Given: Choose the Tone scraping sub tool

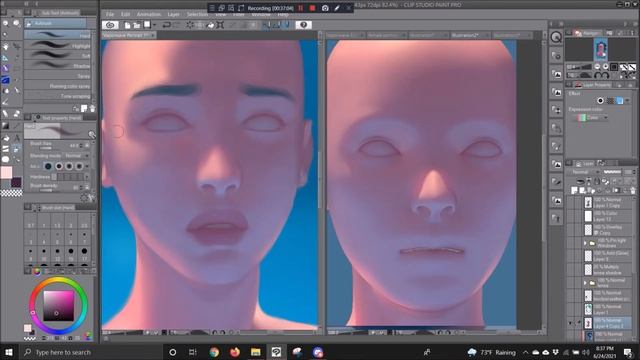Looking at the screenshot, I should (x=58, y=96).
